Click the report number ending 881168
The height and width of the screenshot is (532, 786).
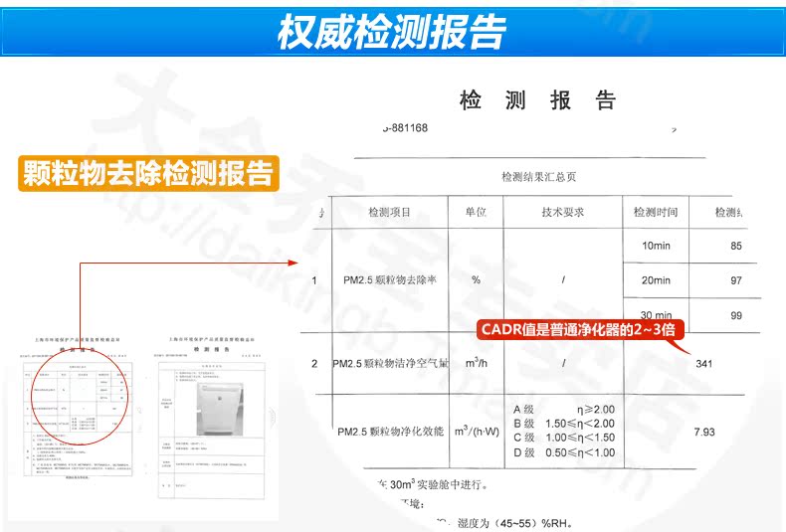405,127
